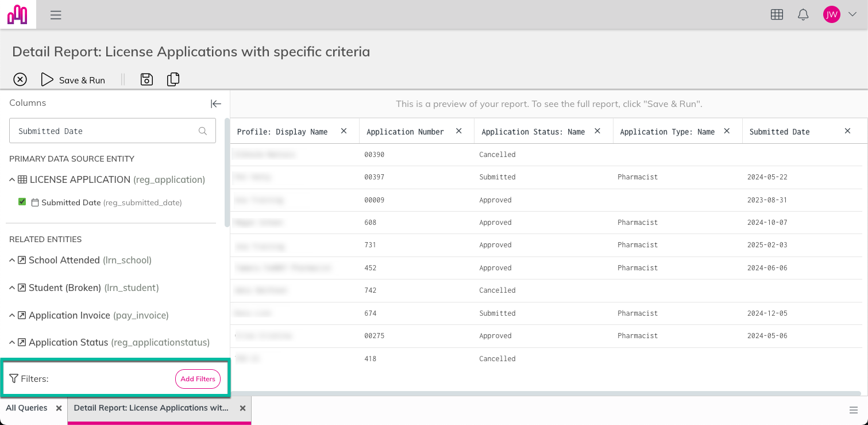The height and width of the screenshot is (425, 868).
Task: Remove Profile: Display Name column
Action: point(344,131)
